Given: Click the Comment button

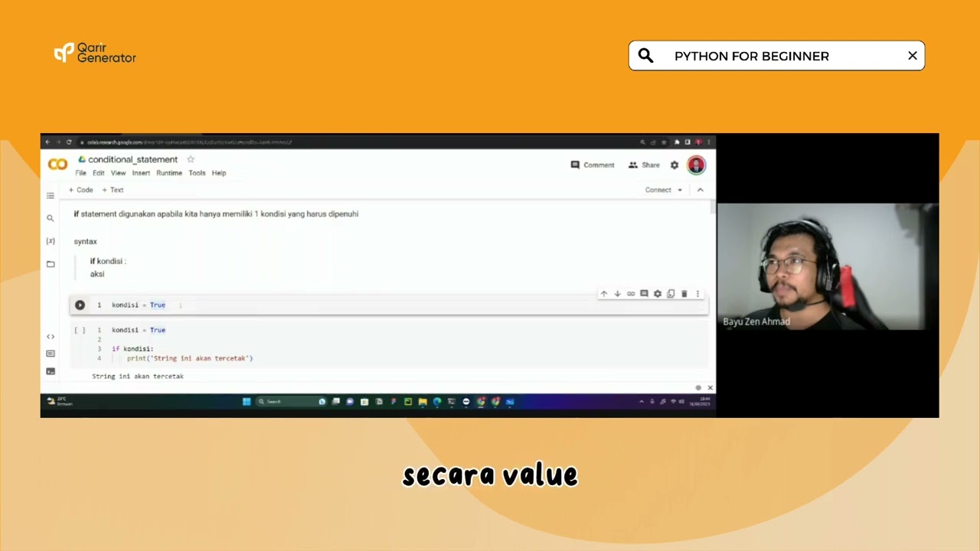Looking at the screenshot, I should click(x=593, y=165).
